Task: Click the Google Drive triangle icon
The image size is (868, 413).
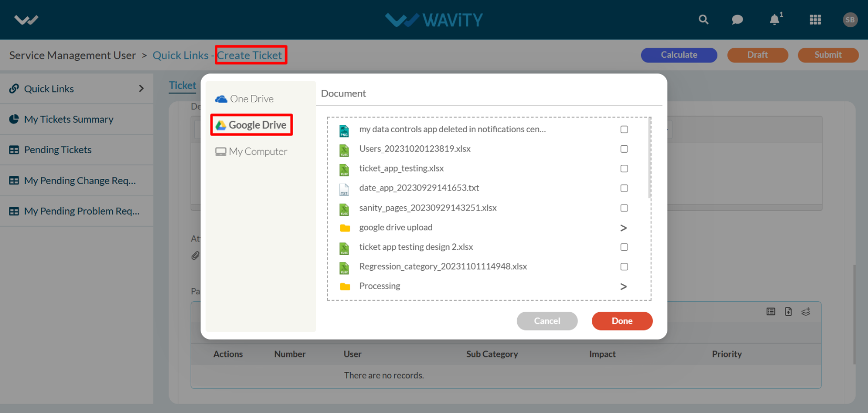Action: click(x=221, y=125)
